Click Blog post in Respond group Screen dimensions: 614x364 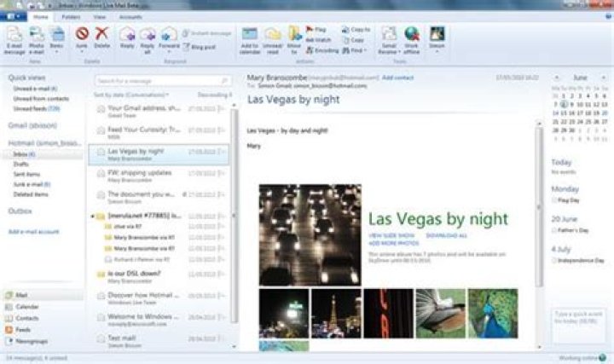199,47
